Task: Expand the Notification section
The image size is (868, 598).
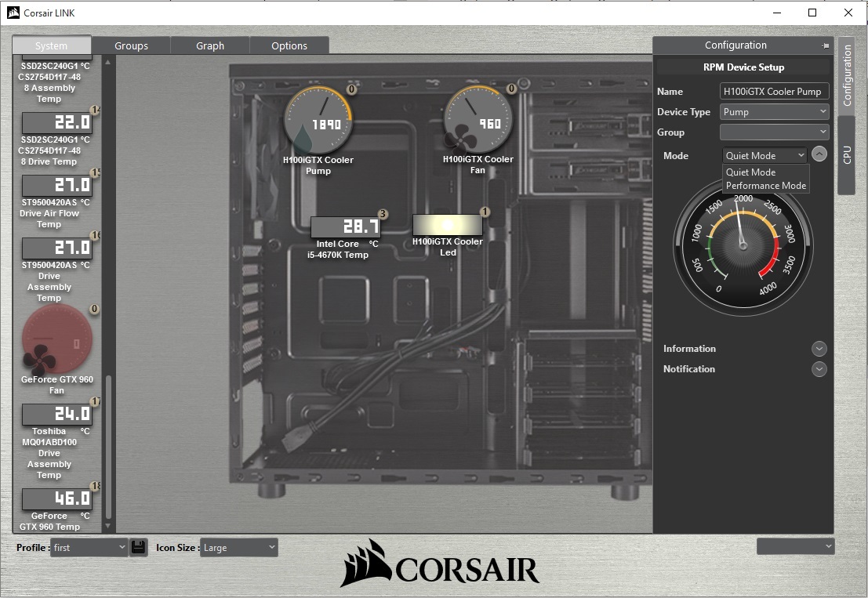Action: (x=819, y=368)
